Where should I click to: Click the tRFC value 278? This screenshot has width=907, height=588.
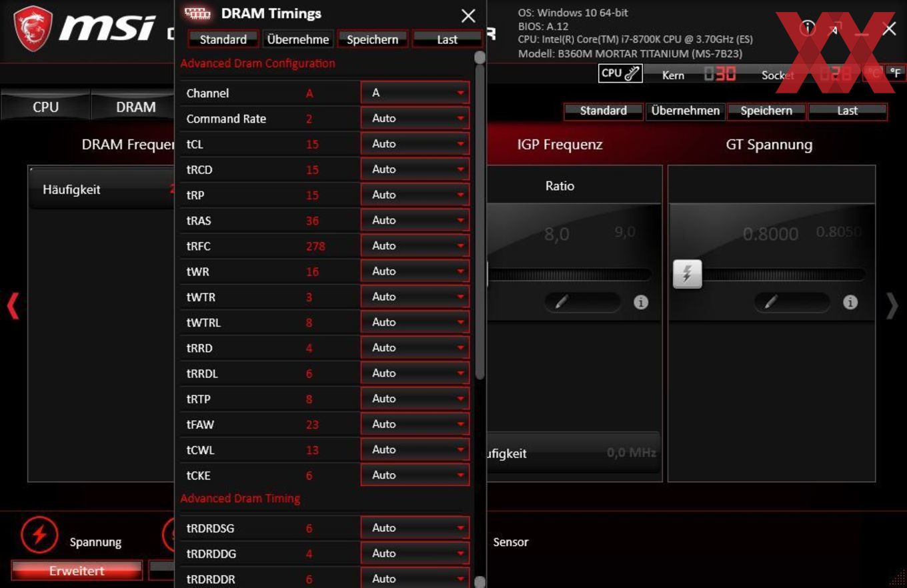[315, 246]
